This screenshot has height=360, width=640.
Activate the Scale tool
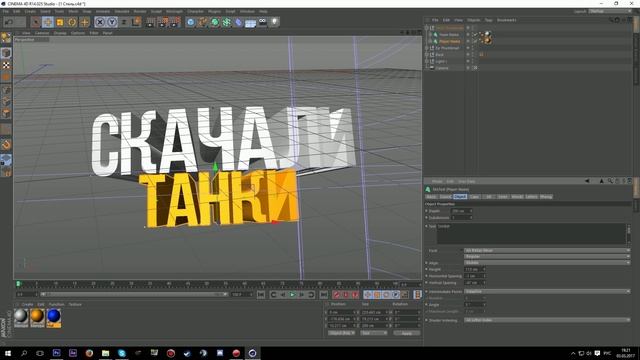click(60, 22)
